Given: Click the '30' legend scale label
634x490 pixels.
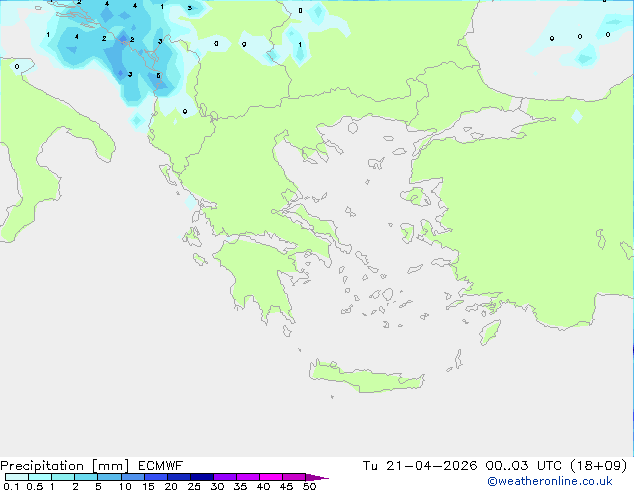Looking at the screenshot, I should tap(217, 486).
